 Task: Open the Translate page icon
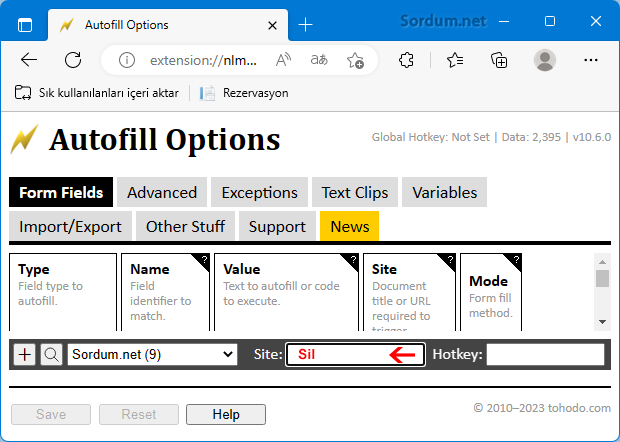click(319, 60)
